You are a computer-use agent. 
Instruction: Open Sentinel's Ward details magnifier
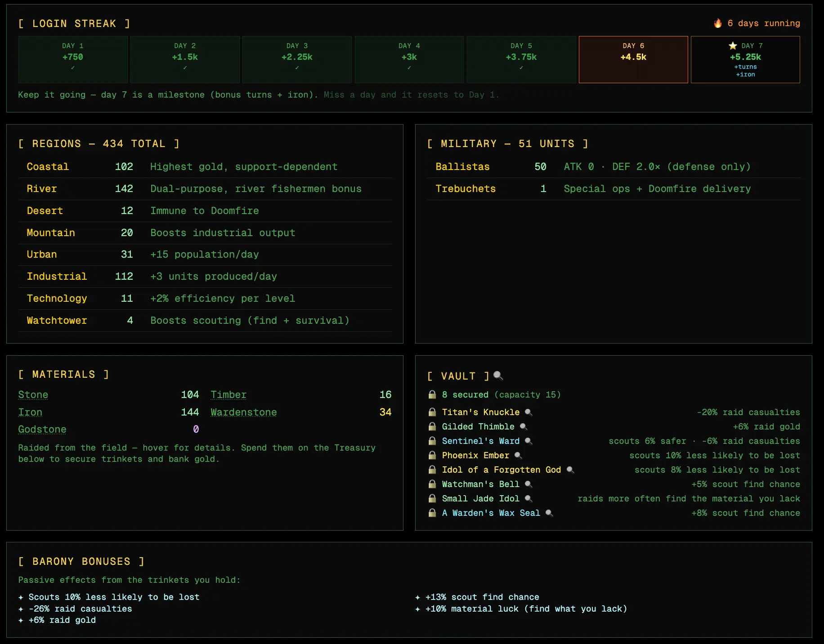[x=528, y=441]
